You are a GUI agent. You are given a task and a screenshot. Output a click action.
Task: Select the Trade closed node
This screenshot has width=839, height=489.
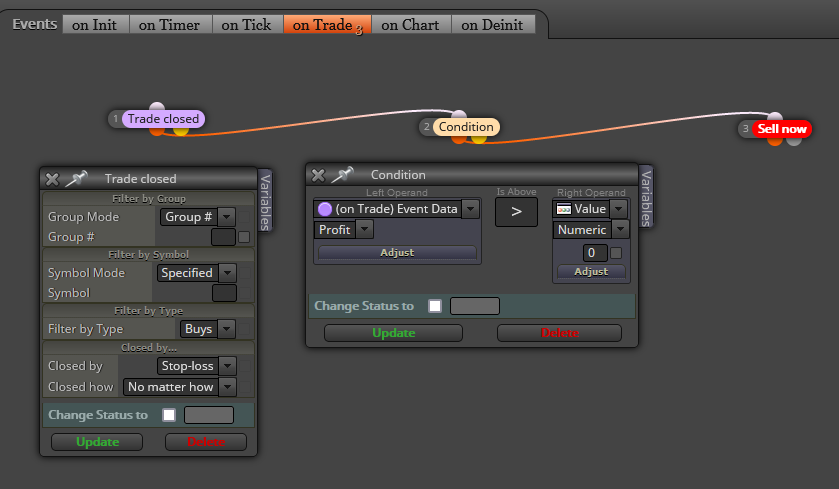[163, 119]
